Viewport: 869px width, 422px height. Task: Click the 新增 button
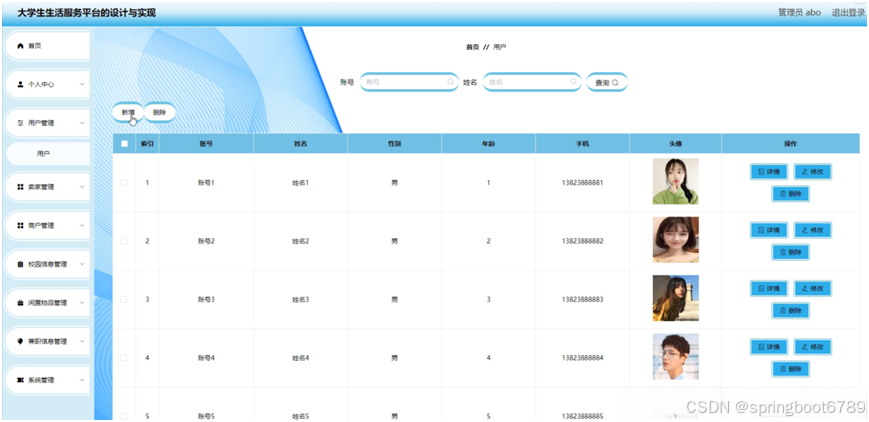coord(128,112)
